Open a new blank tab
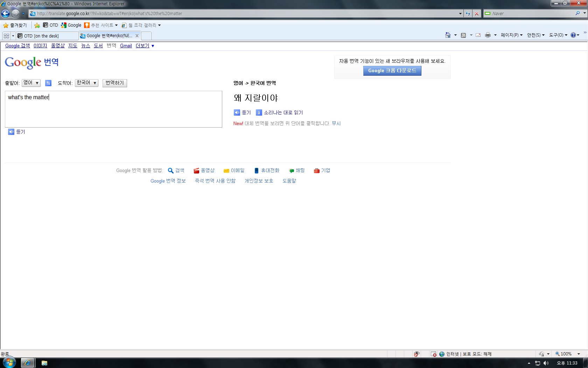Screen dimensions: 588x368 tap(146, 36)
